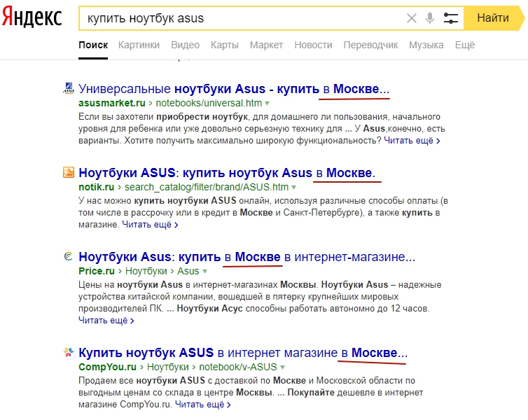Open result Купить ноутбук ASUS в интернет магазине

click(243, 353)
